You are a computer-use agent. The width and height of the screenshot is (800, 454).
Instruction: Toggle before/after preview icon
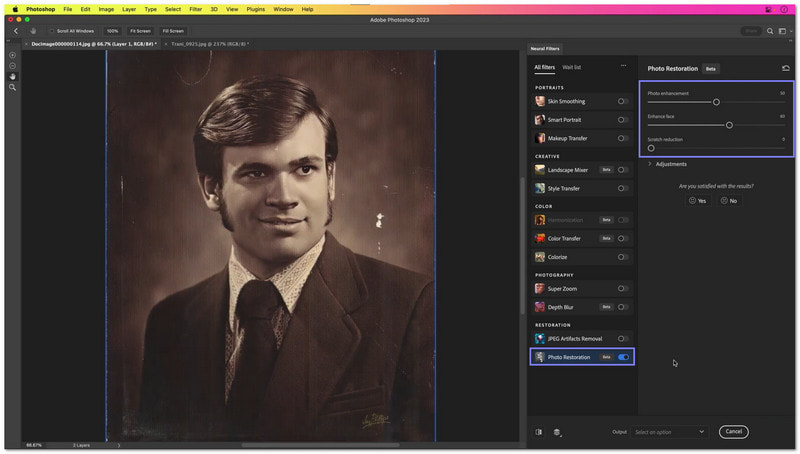(x=539, y=432)
